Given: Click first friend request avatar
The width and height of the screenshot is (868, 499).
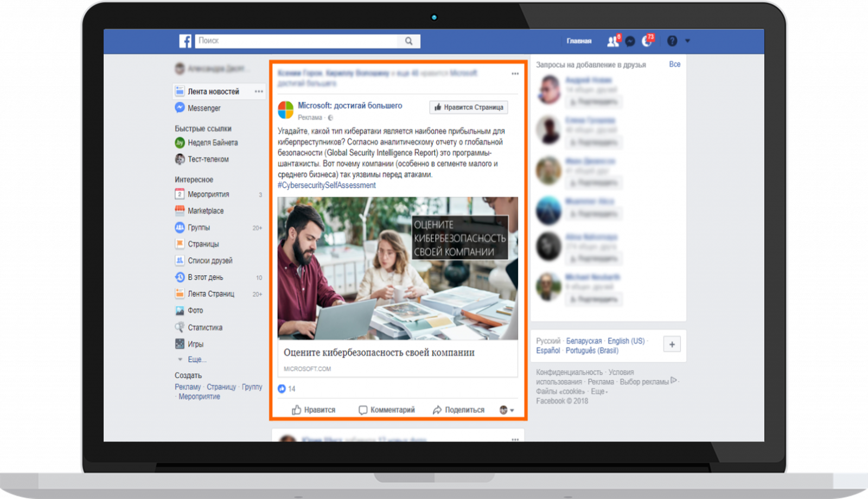Looking at the screenshot, I should pos(549,89).
